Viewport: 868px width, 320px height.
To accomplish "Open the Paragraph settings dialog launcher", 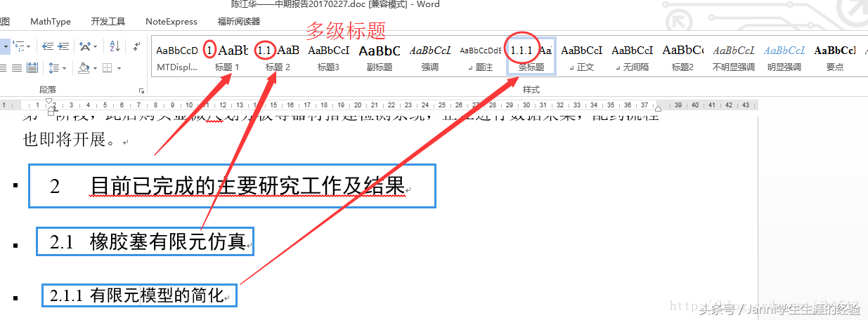I will coord(141,91).
